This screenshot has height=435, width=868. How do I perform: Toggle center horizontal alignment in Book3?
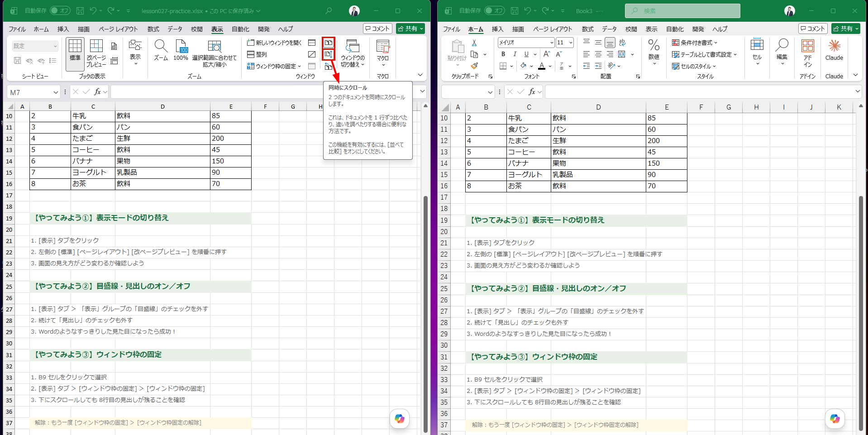(x=598, y=54)
